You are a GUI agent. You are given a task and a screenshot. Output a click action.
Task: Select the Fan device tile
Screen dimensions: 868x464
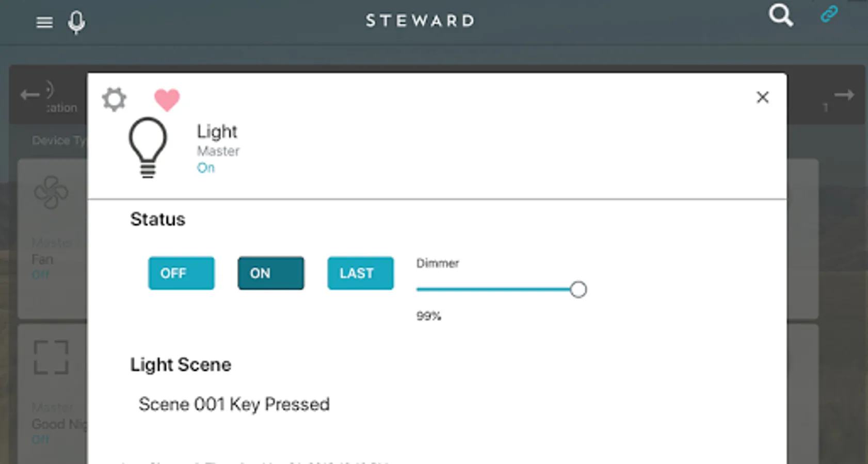(52, 237)
